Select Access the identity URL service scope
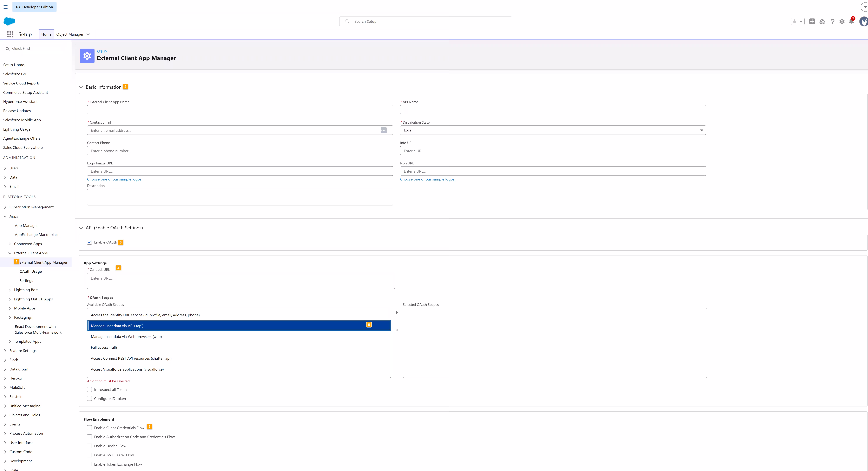This screenshot has height=471, width=868. point(239,315)
